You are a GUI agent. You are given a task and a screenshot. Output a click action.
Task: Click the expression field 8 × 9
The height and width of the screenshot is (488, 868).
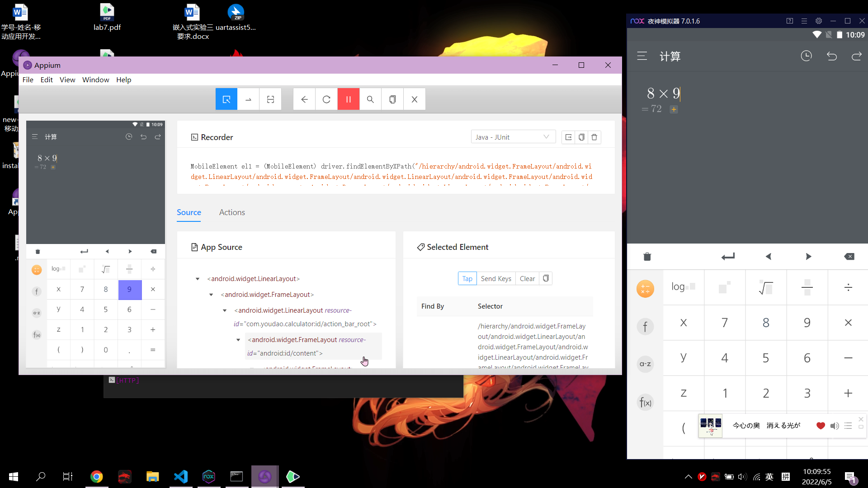tap(663, 94)
